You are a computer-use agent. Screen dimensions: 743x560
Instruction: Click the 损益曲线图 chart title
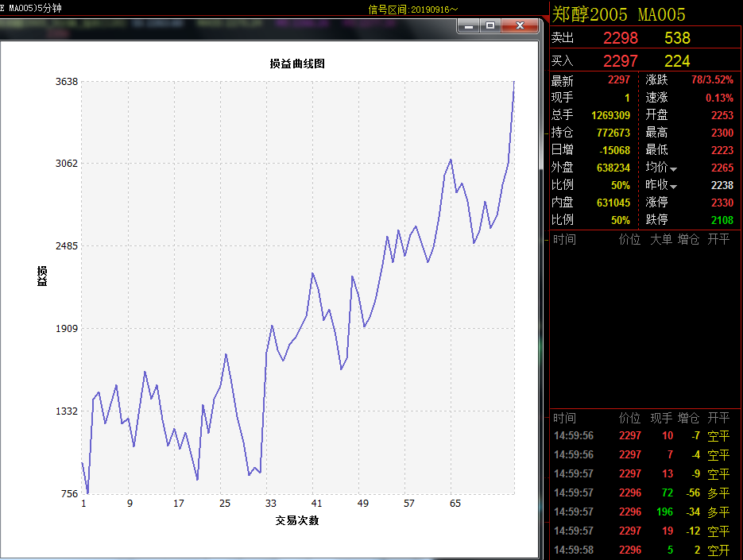click(x=297, y=64)
